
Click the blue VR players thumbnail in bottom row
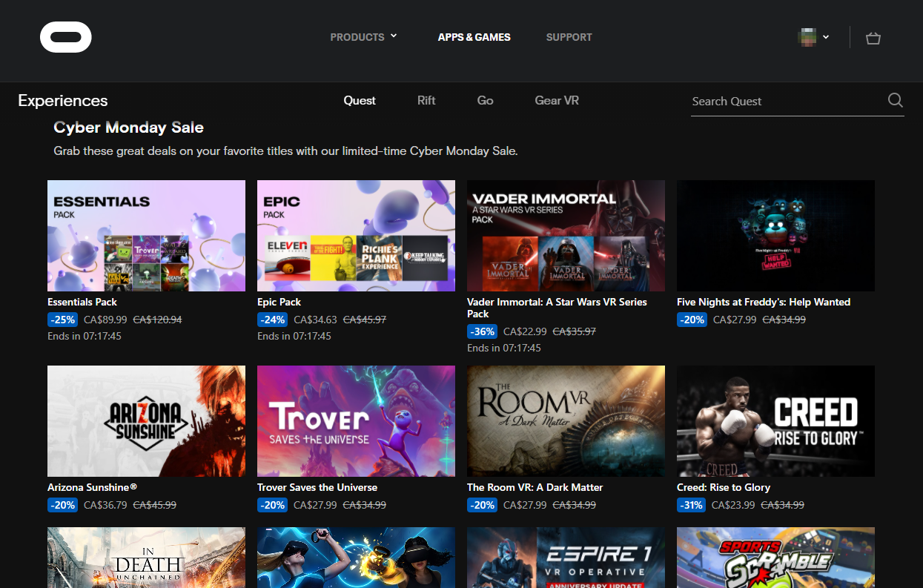tap(356, 558)
